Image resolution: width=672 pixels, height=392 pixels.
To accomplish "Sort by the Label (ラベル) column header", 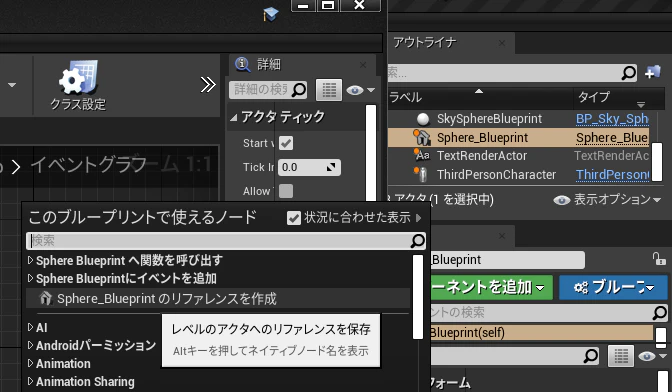I will point(480,97).
